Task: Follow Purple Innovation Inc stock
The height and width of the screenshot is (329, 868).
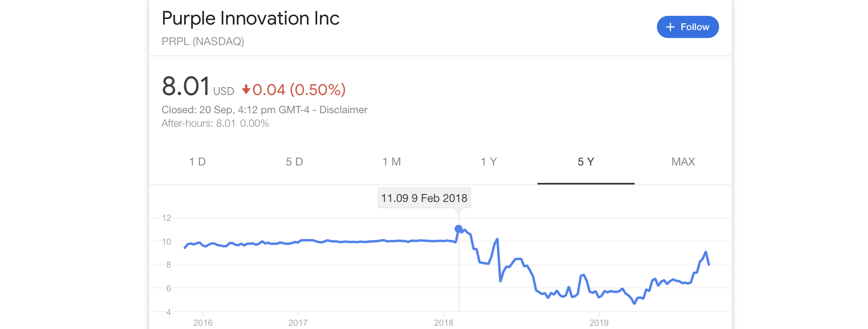Action: click(688, 27)
